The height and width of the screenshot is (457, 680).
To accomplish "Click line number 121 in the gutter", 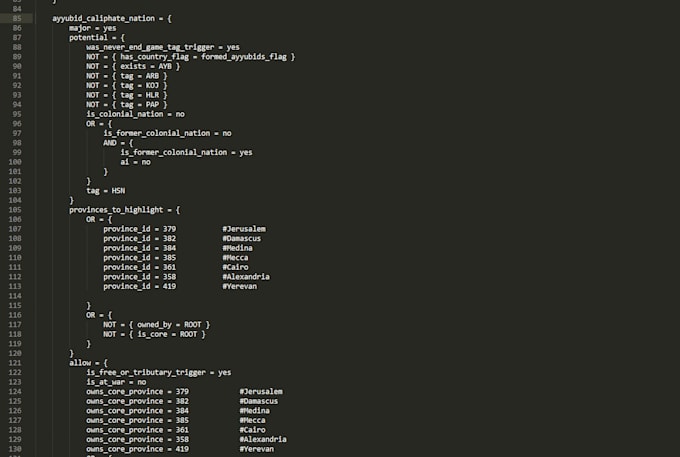I will click(x=15, y=363).
